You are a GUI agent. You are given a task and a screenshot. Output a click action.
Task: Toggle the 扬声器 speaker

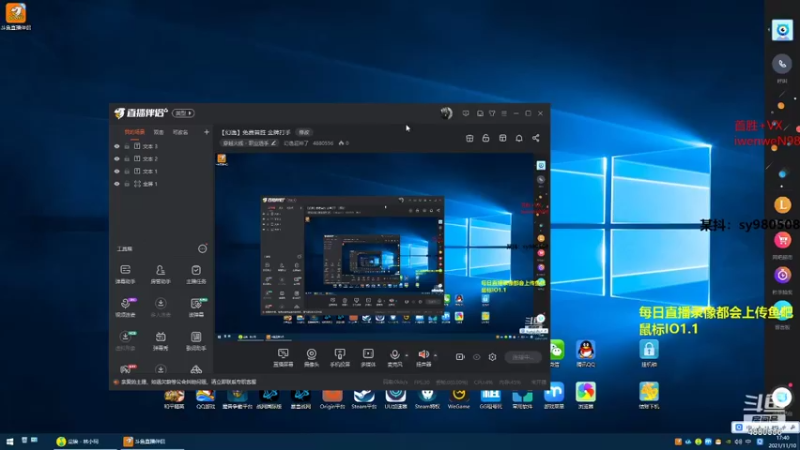click(423, 358)
